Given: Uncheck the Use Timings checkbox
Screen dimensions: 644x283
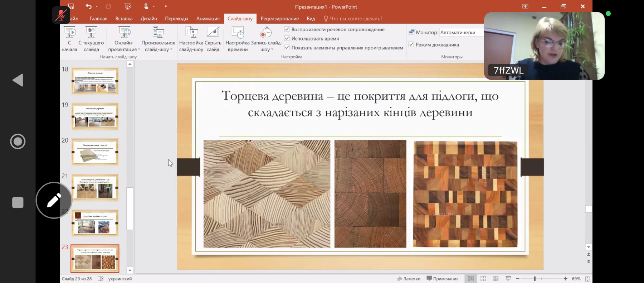Looking at the screenshot, I should (287, 38).
